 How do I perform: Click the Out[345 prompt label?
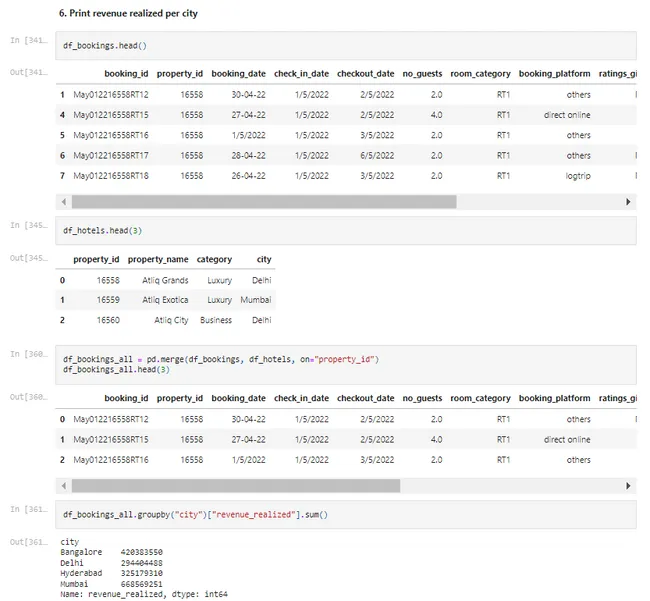pyautogui.click(x=29, y=258)
